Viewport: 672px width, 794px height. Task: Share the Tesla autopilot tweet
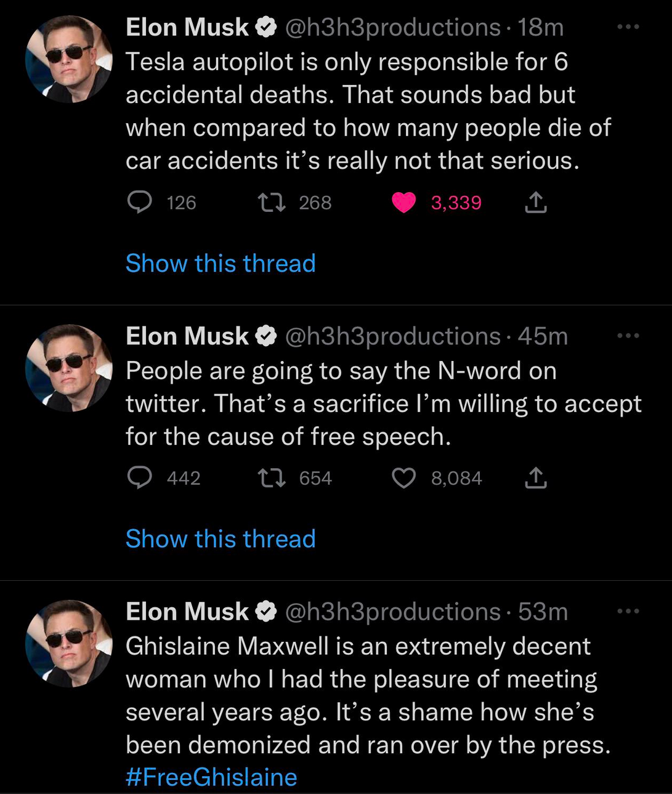click(x=536, y=202)
